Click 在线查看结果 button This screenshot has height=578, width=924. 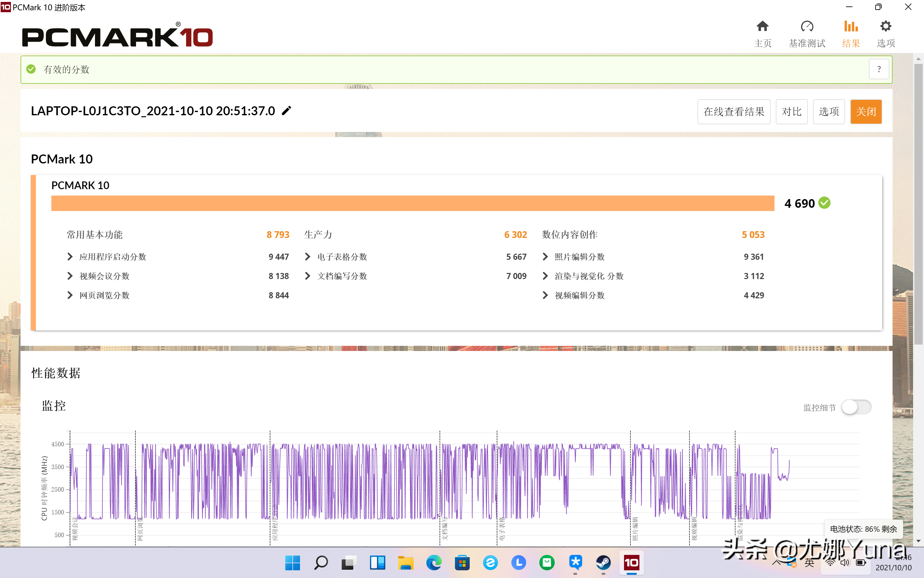coord(734,112)
